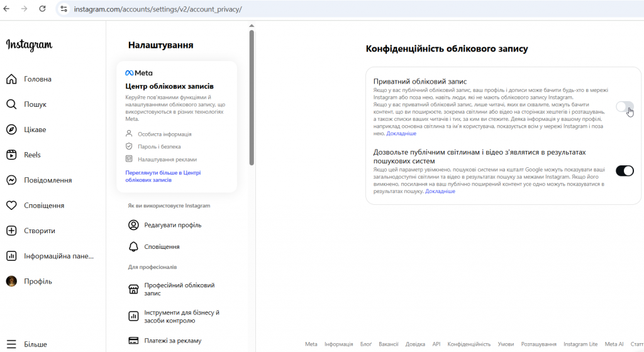This screenshot has height=352, width=644.
Task: Open Reels icon in sidebar
Action: point(11,155)
